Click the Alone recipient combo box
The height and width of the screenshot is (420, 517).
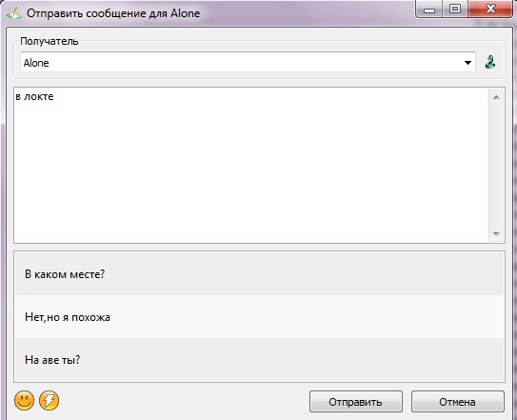point(248,62)
